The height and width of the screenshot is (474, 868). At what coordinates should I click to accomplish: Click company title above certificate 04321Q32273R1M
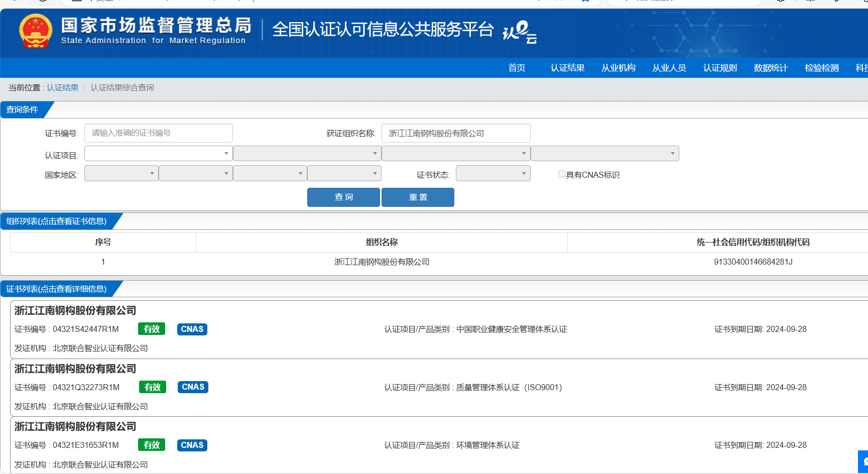click(x=75, y=369)
